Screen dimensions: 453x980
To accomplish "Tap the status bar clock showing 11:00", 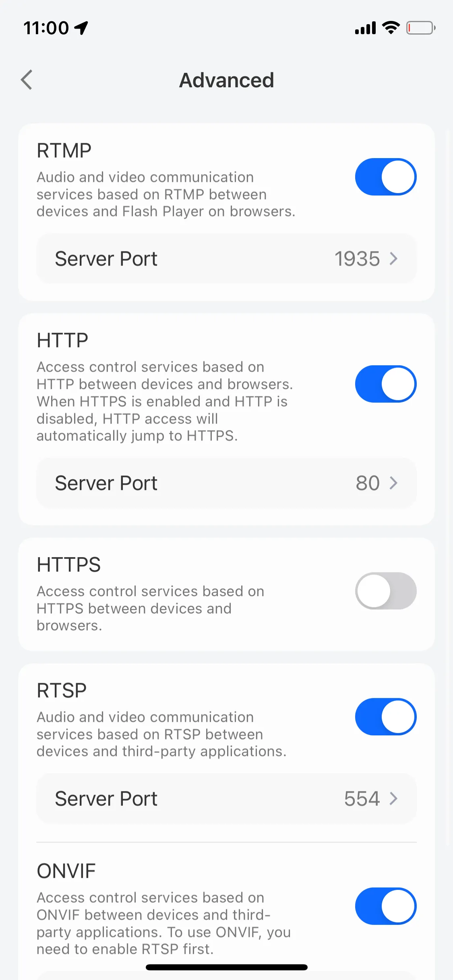I will pos(46,28).
